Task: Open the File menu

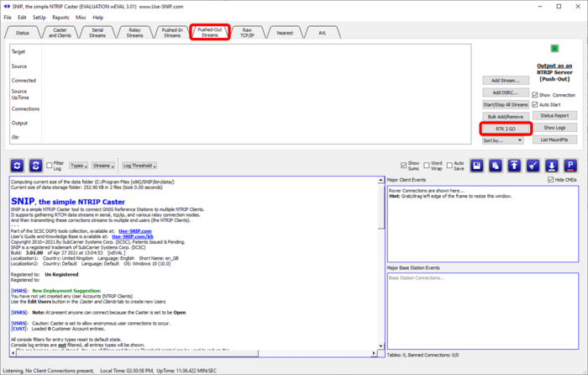Action: click(8, 18)
